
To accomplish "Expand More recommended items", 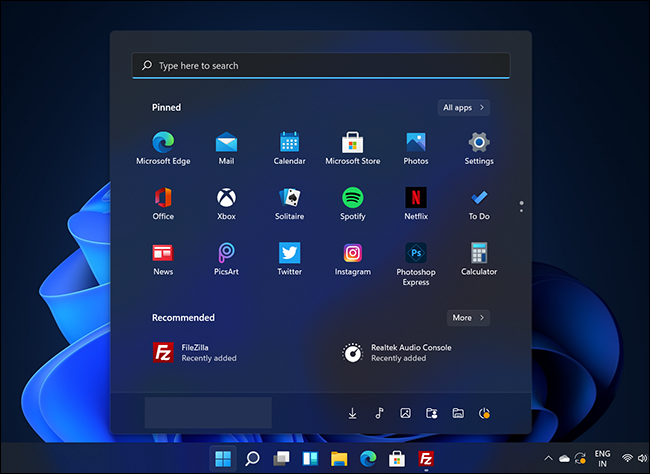I will tap(467, 318).
